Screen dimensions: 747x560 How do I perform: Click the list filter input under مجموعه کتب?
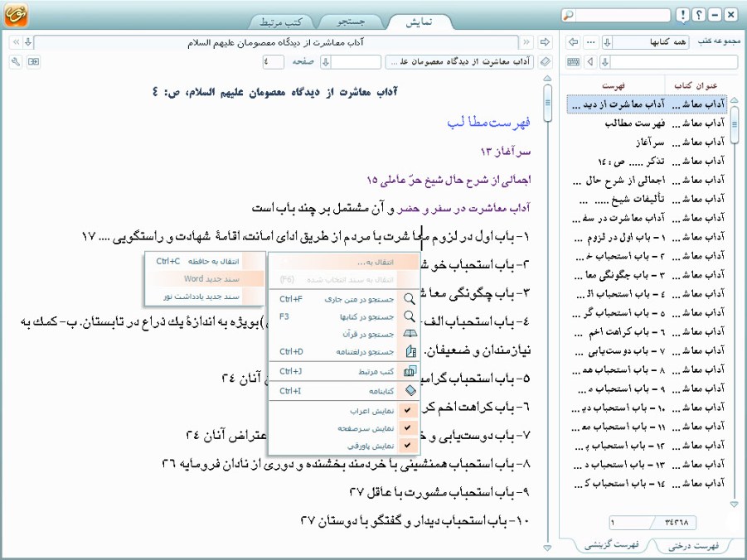(x=674, y=62)
